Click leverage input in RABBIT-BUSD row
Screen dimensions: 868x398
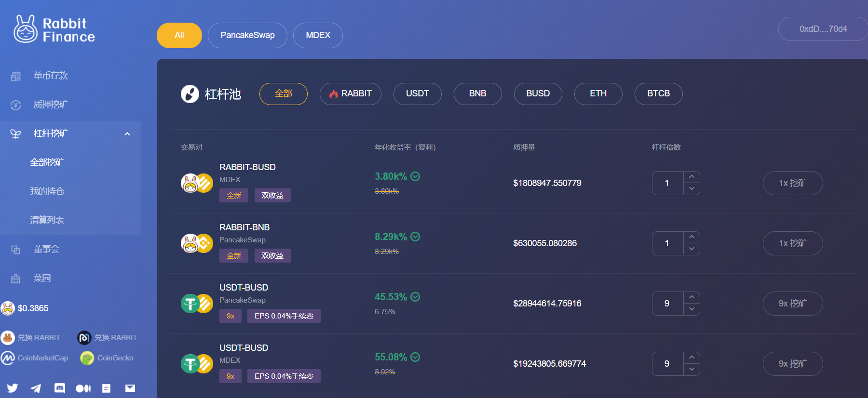click(x=667, y=183)
